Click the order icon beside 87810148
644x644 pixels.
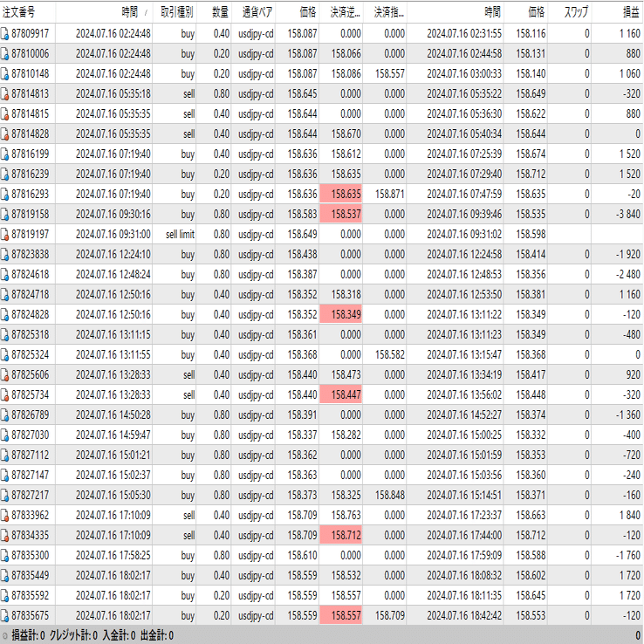(x=4, y=74)
